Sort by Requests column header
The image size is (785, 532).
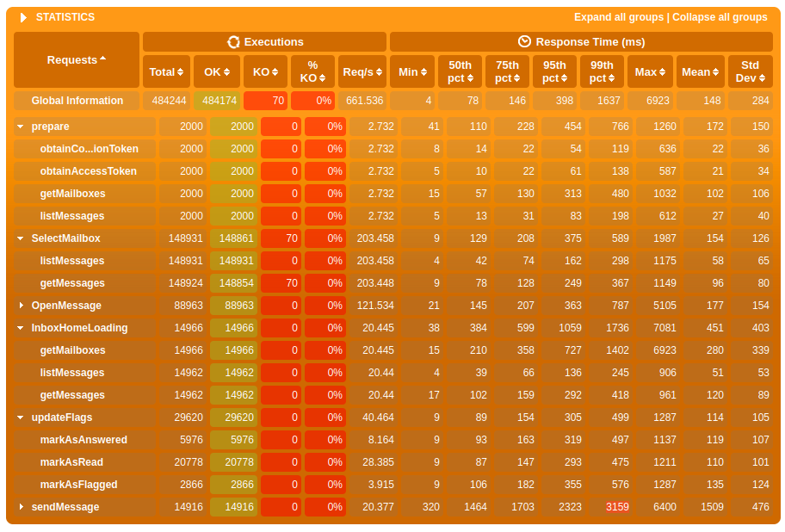[77, 60]
